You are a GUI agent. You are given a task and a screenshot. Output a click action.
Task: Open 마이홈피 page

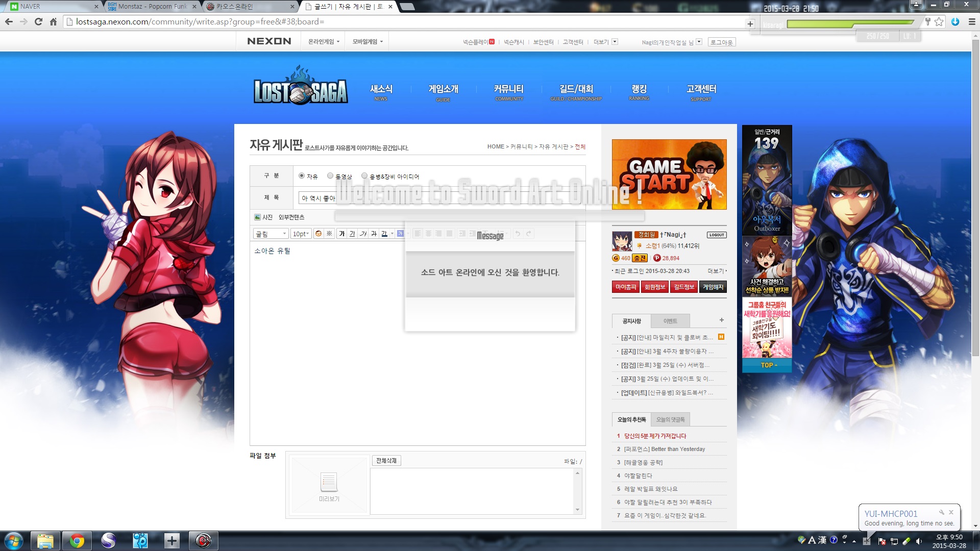[x=626, y=287]
